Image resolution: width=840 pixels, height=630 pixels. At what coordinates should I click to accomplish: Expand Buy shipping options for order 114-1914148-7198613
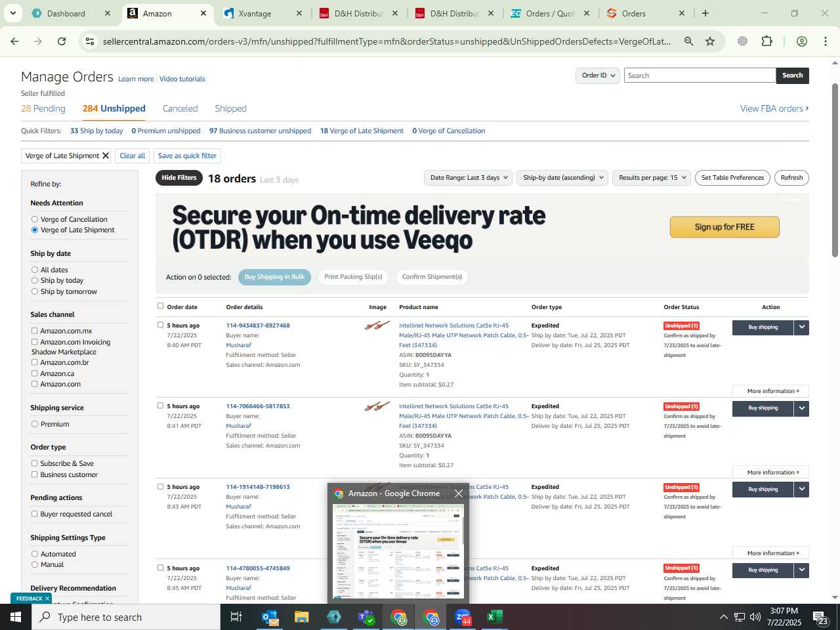(801, 490)
